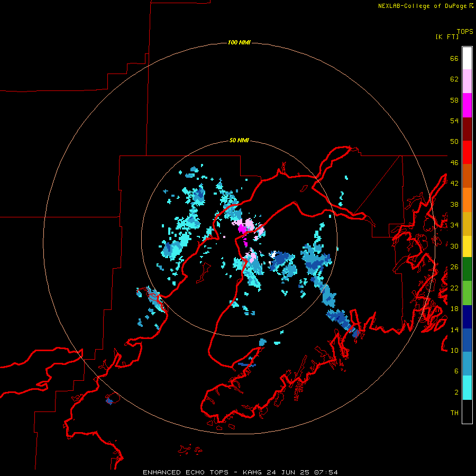Click the light pink legend swatch
Screen dimensions: 476x476
coord(467,81)
